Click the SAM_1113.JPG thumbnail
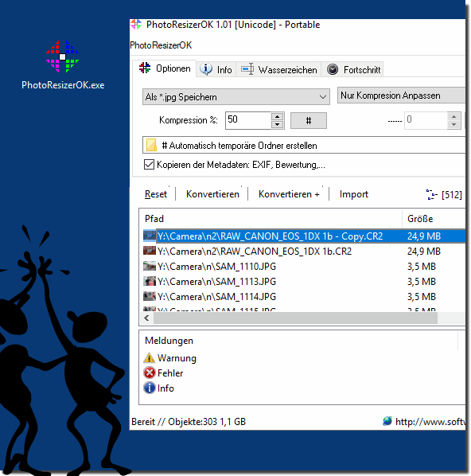 (x=150, y=281)
